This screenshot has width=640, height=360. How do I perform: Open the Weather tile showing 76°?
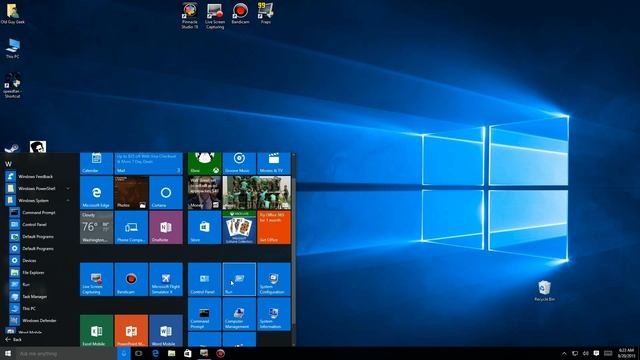96,227
